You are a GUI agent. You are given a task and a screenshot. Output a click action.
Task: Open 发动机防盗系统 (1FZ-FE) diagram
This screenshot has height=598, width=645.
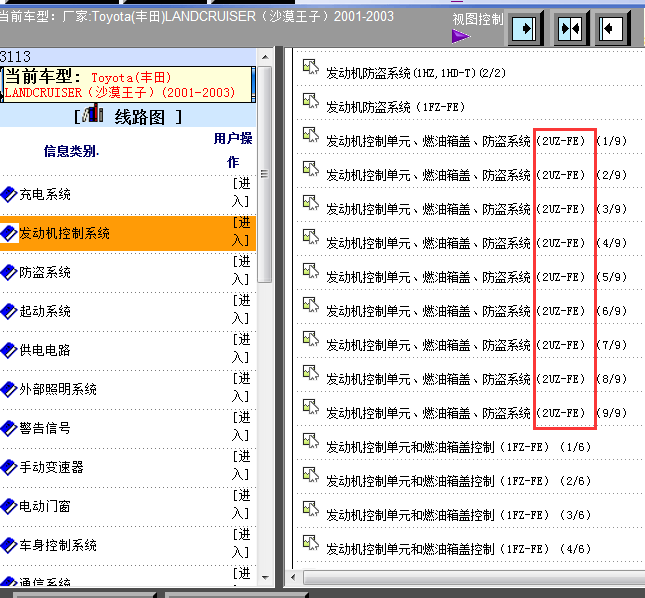pos(396,107)
